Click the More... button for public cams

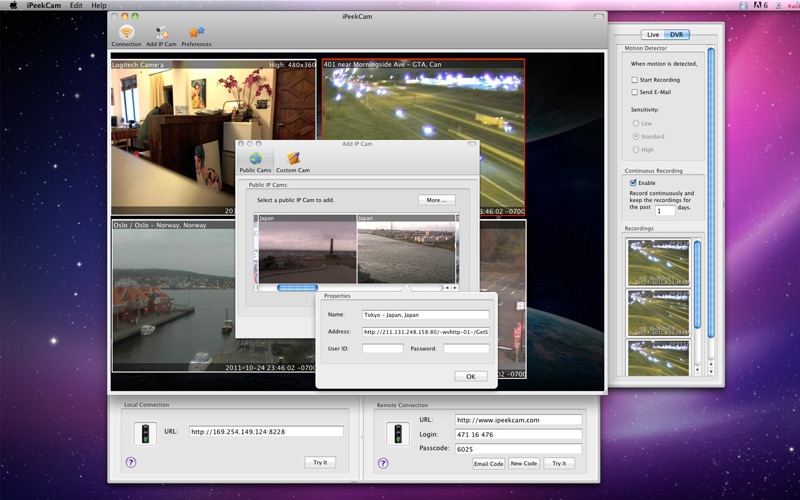pyautogui.click(x=436, y=200)
